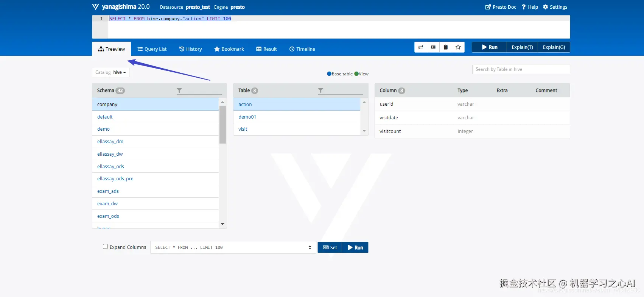Select the demo01 table
The width and height of the screenshot is (644, 297).
(297, 117)
